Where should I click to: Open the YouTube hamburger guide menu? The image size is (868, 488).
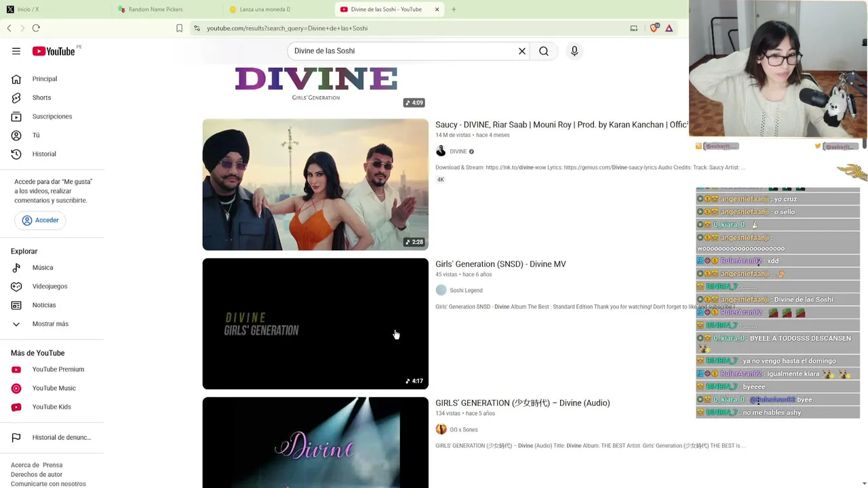click(16, 51)
